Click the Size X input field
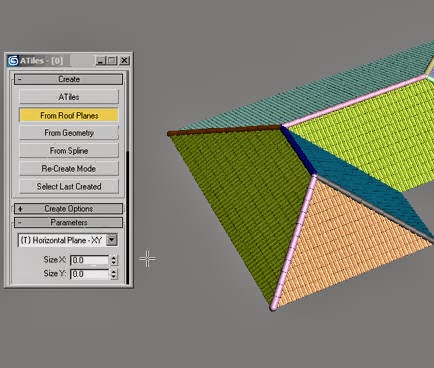This screenshot has width=434, height=368. pyautogui.click(x=89, y=260)
